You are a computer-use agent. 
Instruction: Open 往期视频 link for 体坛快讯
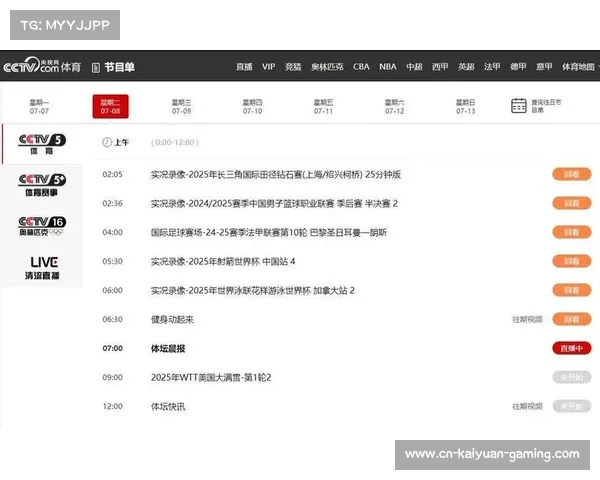tap(527, 406)
